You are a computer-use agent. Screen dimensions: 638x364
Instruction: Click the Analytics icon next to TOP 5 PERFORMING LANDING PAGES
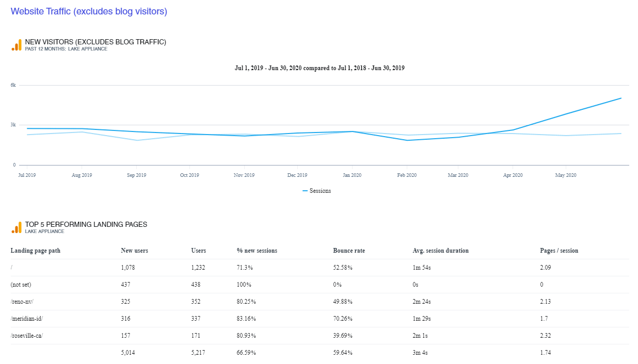coord(16,227)
